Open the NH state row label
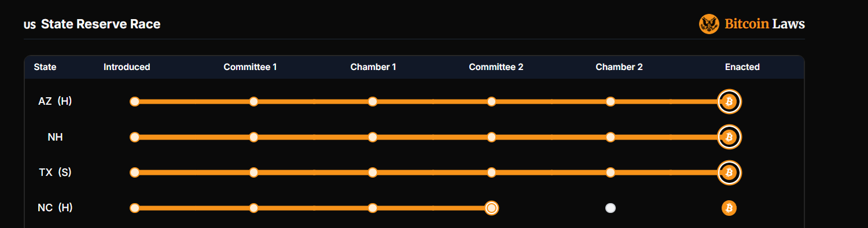Viewport: 868px width, 228px height. (x=55, y=137)
